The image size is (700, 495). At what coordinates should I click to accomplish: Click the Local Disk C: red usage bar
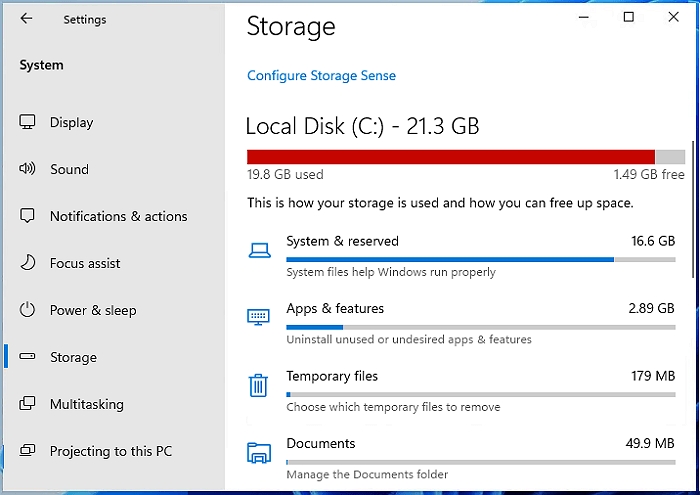click(x=450, y=157)
